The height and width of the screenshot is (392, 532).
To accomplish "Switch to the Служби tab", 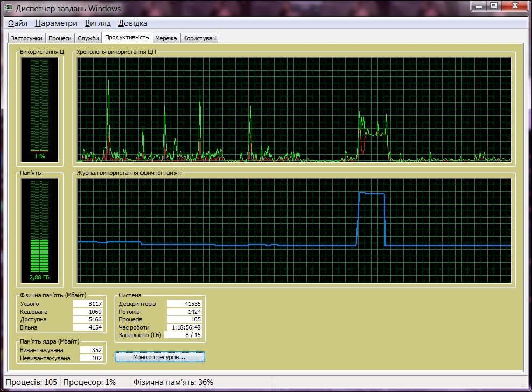I will click(x=88, y=38).
